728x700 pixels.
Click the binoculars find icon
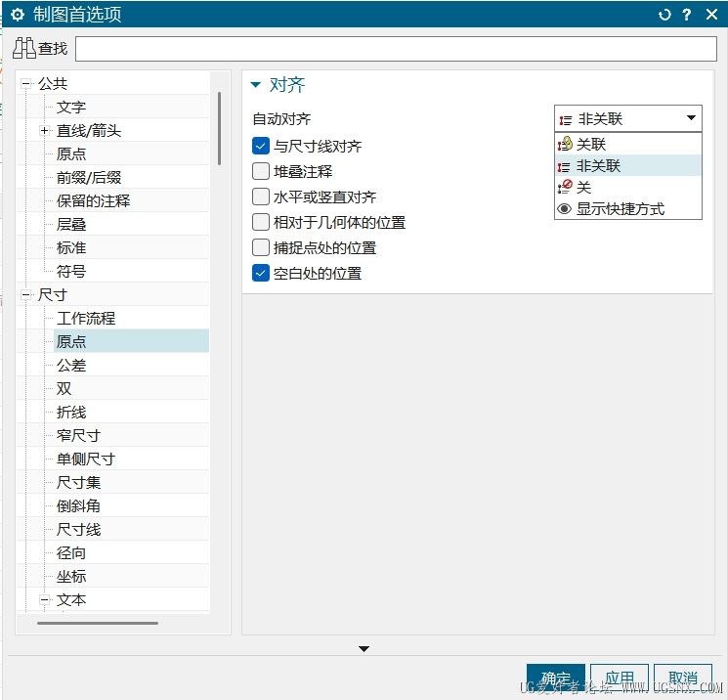coord(24,48)
